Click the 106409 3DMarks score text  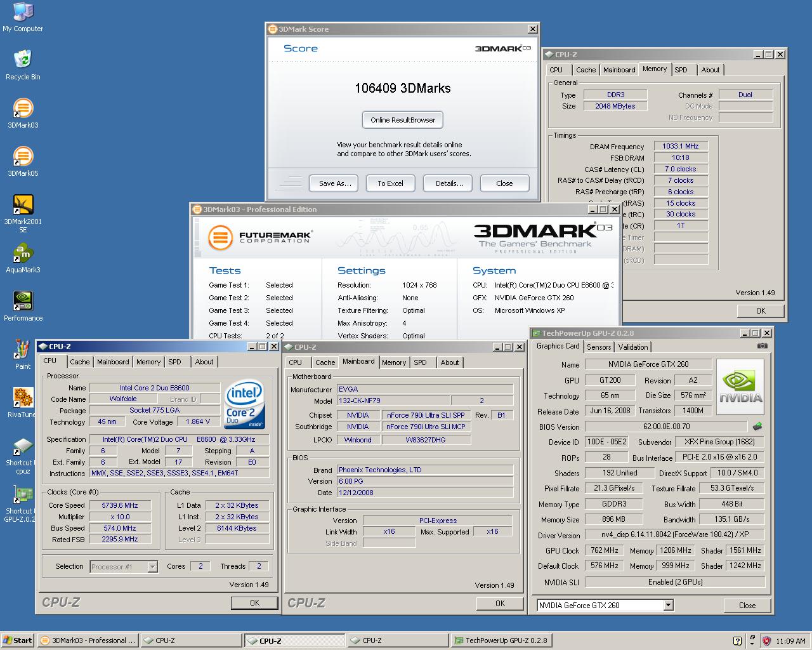[x=402, y=88]
